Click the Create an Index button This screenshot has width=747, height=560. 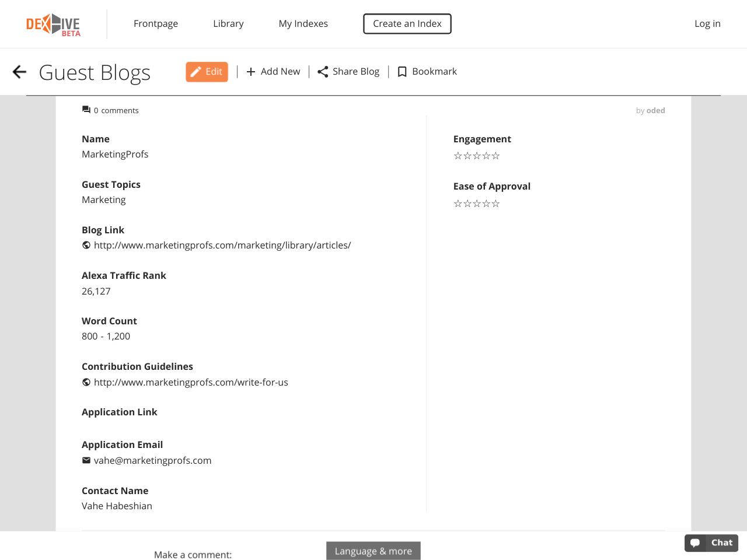click(x=407, y=24)
